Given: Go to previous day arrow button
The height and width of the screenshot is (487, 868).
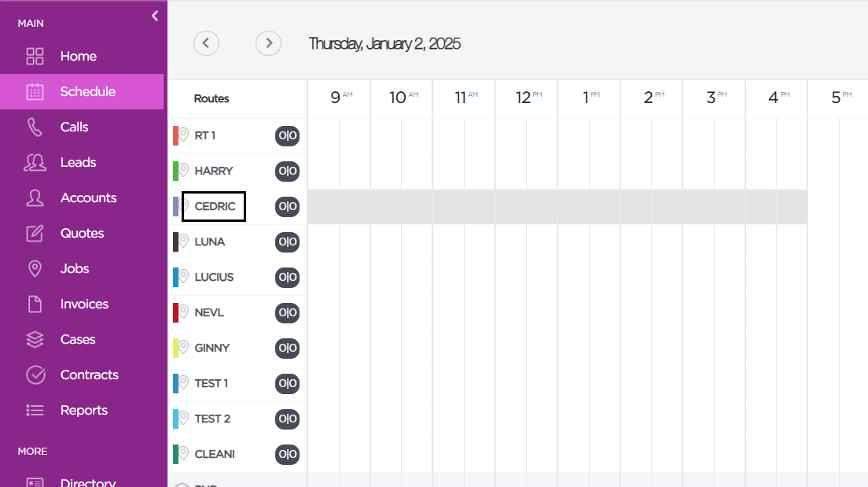Looking at the screenshot, I should (206, 43).
